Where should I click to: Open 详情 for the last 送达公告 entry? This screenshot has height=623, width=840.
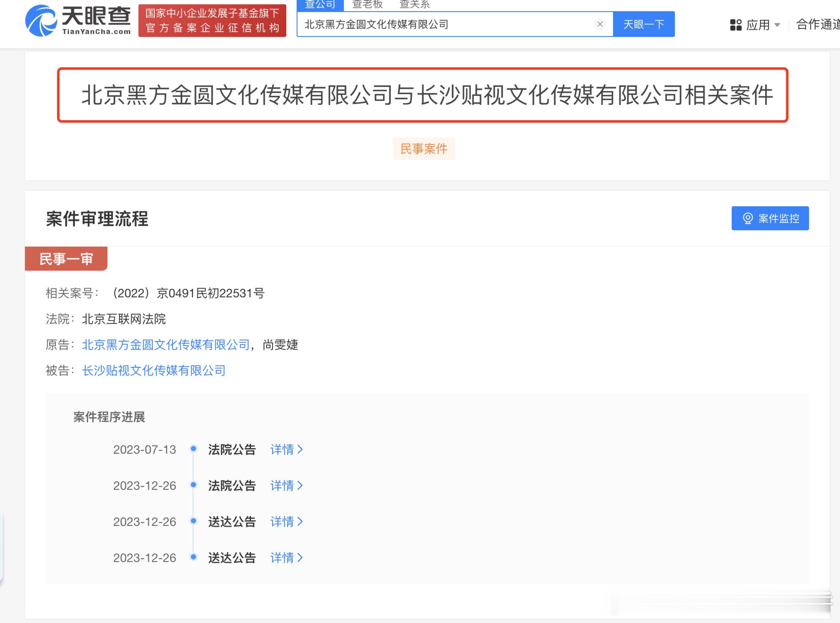pyautogui.click(x=286, y=558)
